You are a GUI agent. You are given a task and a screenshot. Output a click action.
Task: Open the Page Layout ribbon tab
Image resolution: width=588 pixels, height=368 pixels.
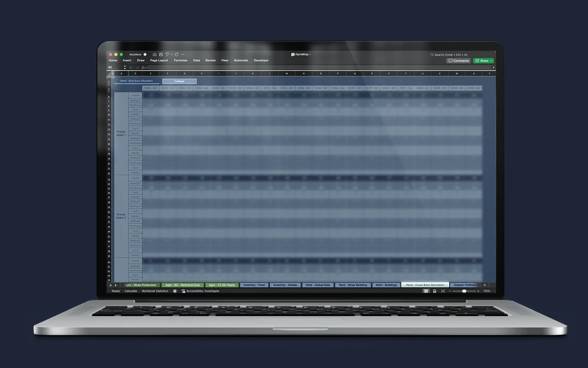pyautogui.click(x=159, y=60)
